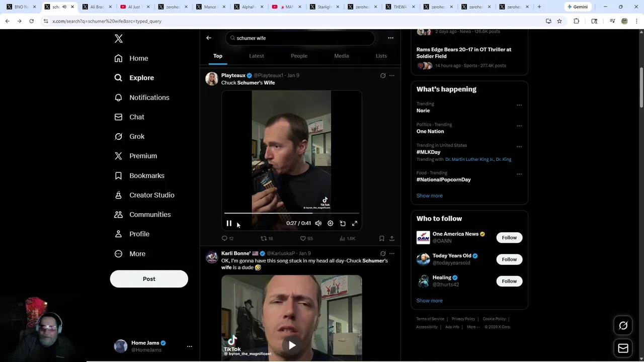
Task: Seek on the video progress bar
Action: coord(292,213)
